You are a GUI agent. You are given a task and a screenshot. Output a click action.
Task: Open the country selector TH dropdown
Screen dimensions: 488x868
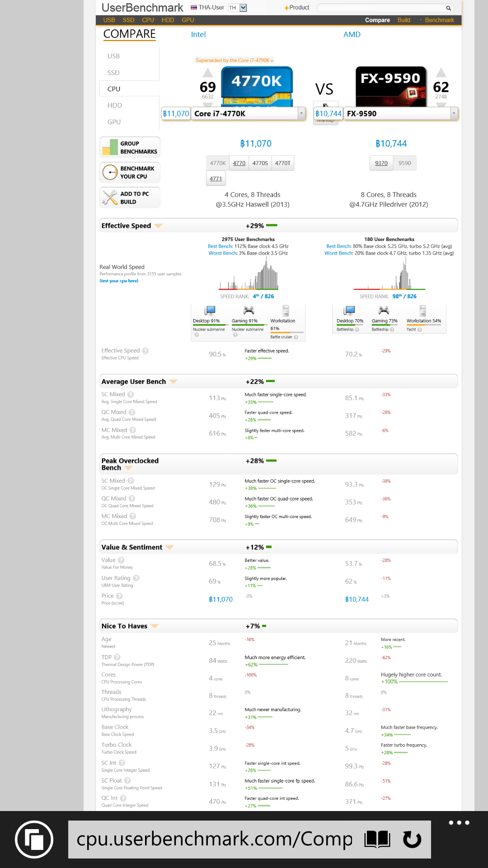[237, 8]
